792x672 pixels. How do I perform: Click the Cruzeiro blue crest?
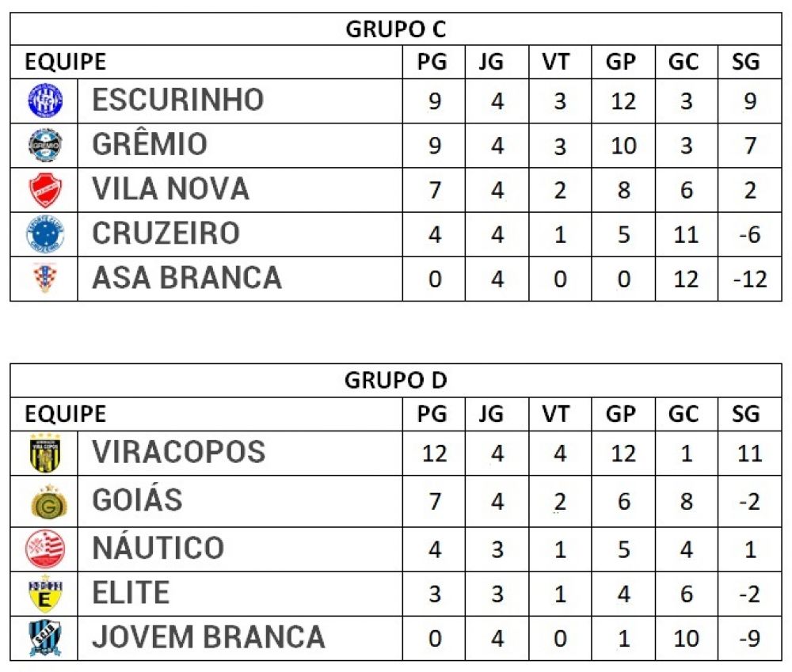[x=44, y=234]
